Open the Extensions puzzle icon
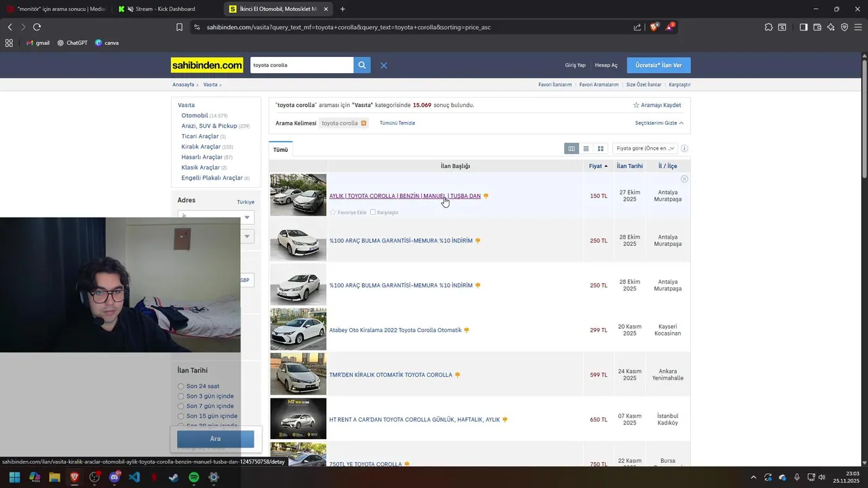Screen dimensions: 868x488 point(768,27)
